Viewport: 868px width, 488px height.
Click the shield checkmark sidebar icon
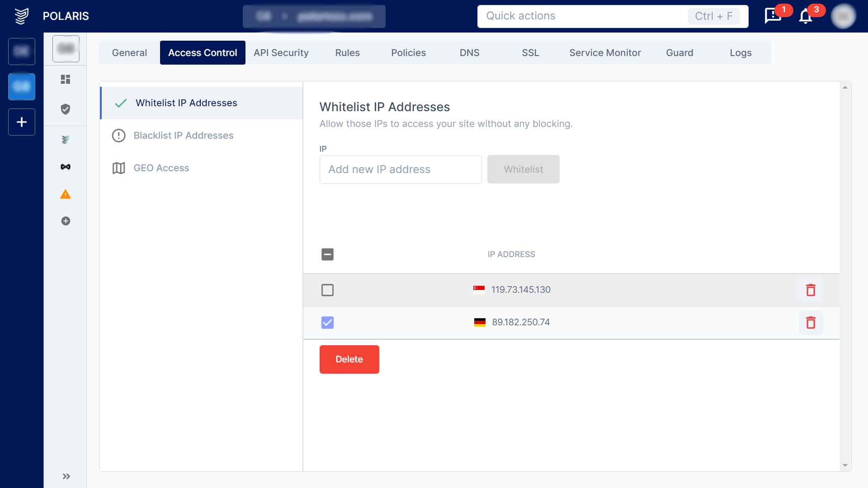point(66,109)
